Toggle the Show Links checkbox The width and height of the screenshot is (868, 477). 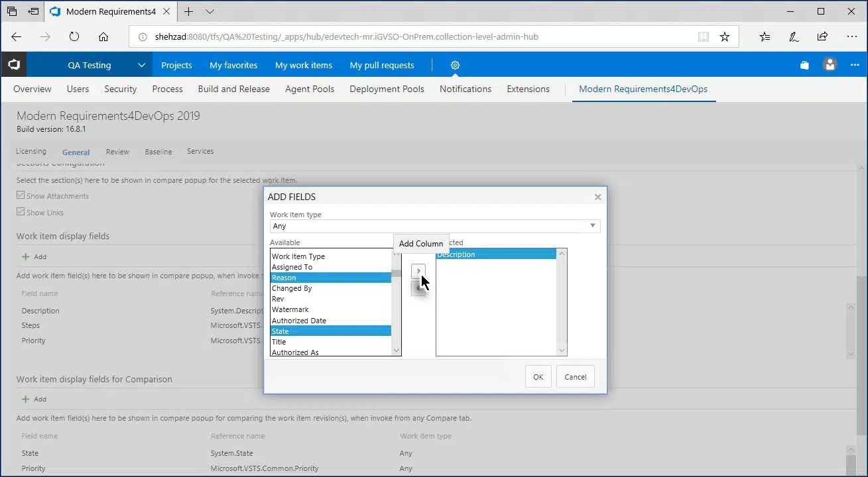(x=21, y=213)
